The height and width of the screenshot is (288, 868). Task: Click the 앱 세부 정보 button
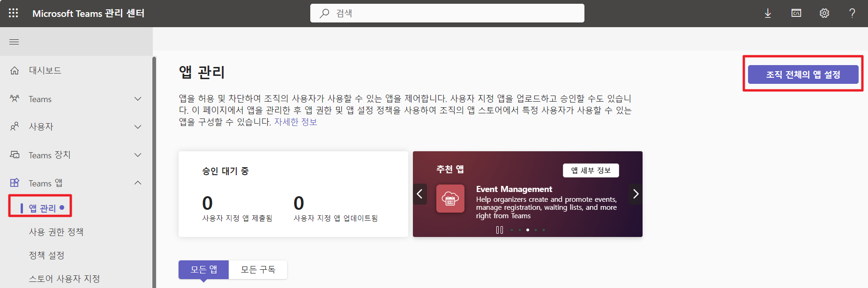pyautogui.click(x=591, y=170)
